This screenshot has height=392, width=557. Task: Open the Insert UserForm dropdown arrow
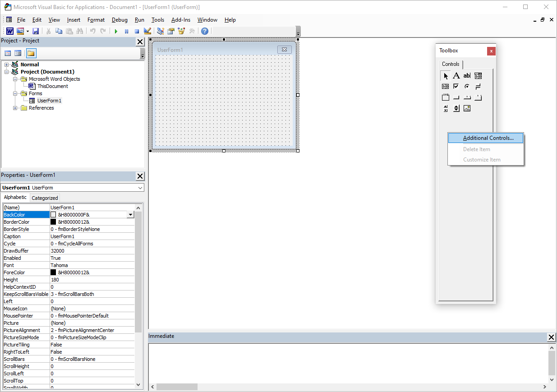coord(28,31)
